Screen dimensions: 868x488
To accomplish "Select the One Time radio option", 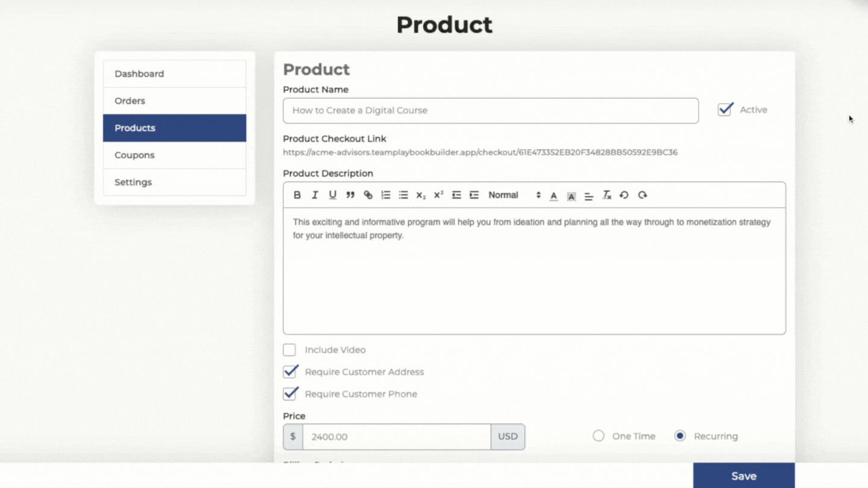I will pos(599,436).
